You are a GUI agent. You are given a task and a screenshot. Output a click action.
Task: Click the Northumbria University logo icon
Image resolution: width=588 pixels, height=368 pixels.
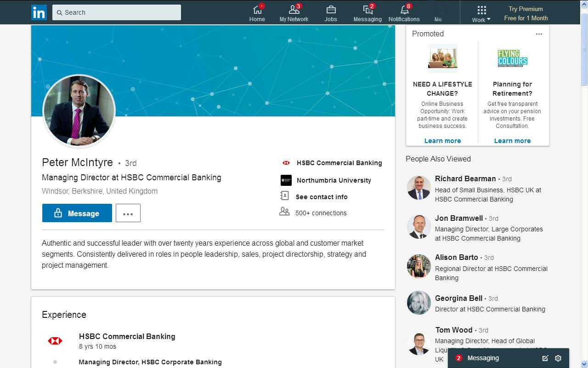point(286,180)
